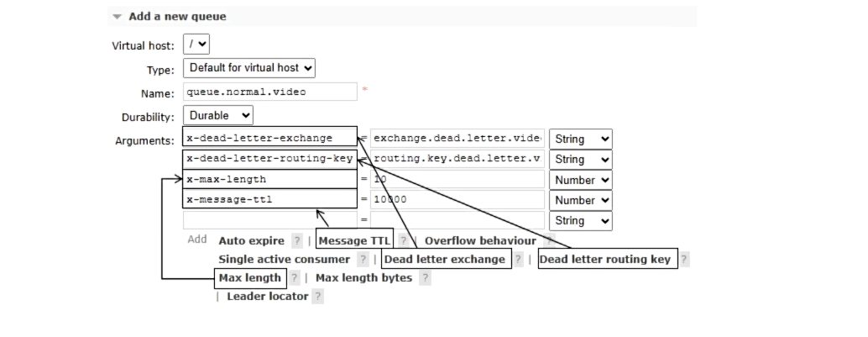
Task: Click the Max length bytes link
Action: pos(363,277)
